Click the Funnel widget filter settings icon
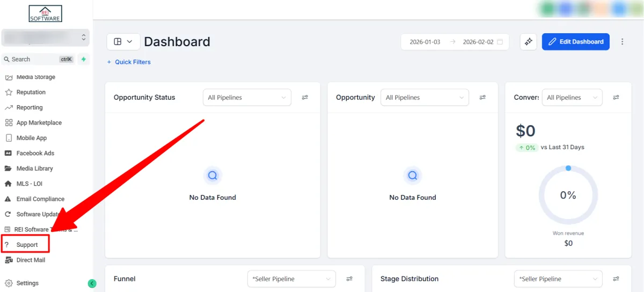The image size is (644, 292). (349, 279)
